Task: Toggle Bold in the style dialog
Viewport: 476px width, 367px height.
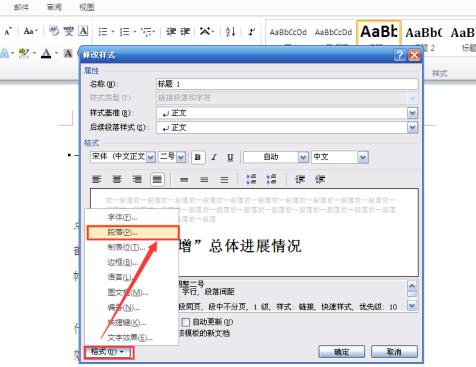Action: click(x=198, y=157)
